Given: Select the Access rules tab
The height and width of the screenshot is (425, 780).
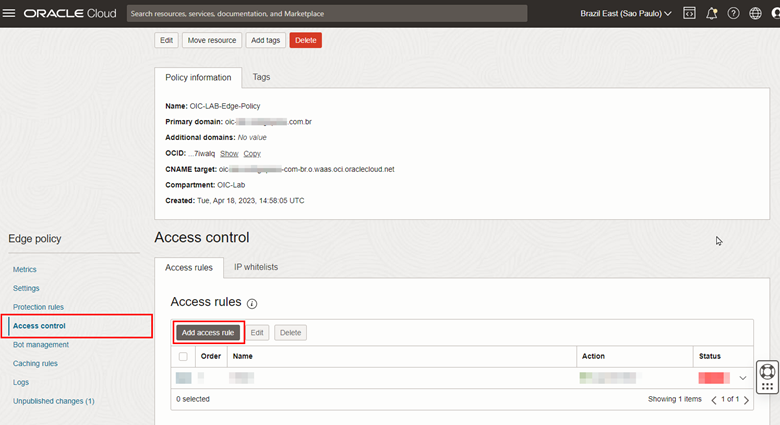Looking at the screenshot, I should pyautogui.click(x=189, y=268).
